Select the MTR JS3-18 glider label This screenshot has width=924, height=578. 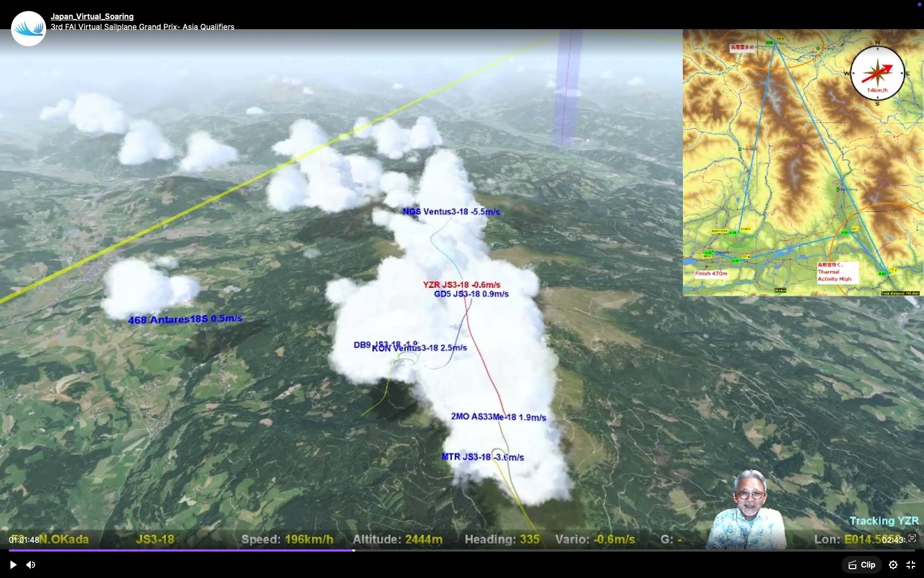pos(482,457)
